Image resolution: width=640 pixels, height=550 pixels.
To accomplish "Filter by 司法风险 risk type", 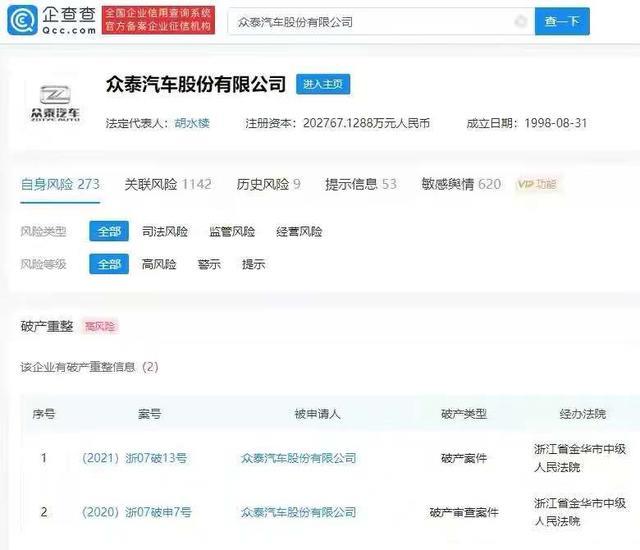I will point(164,232).
